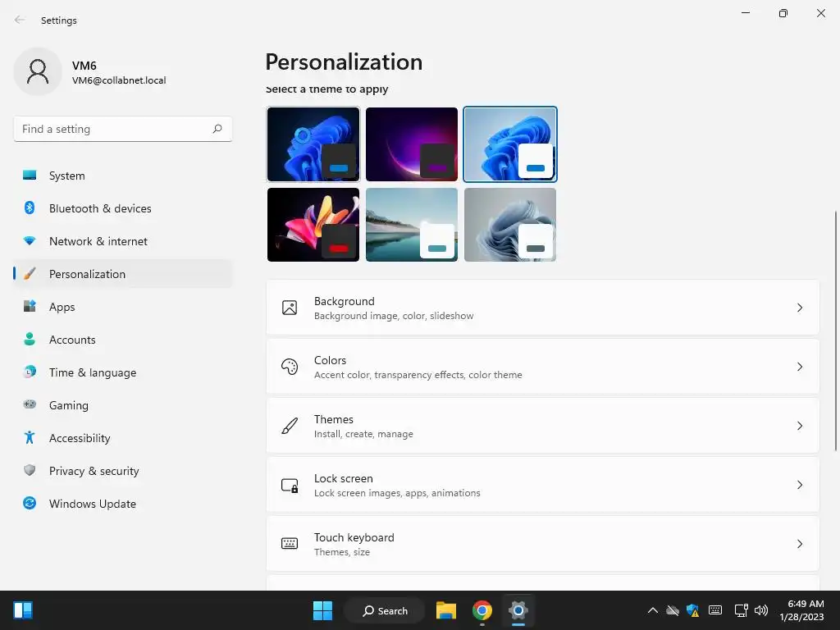Click the vertical scrollbar on the right
The height and width of the screenshot is (630, 840).
[836, 331]
